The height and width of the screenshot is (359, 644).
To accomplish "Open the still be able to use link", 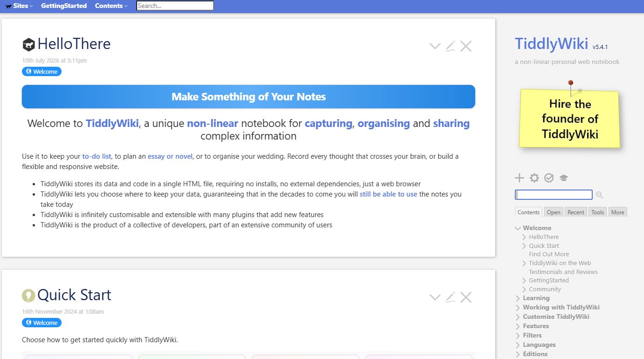I will (388, 194).
